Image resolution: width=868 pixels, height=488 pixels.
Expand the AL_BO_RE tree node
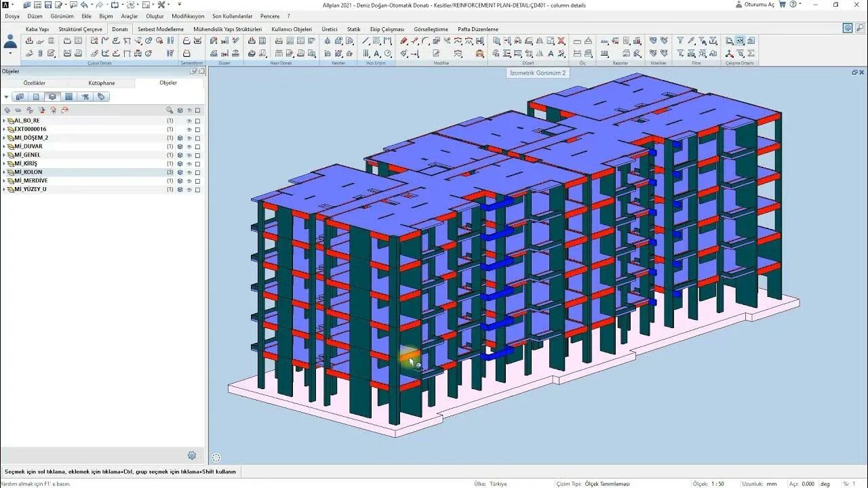(x=4, y=121)
